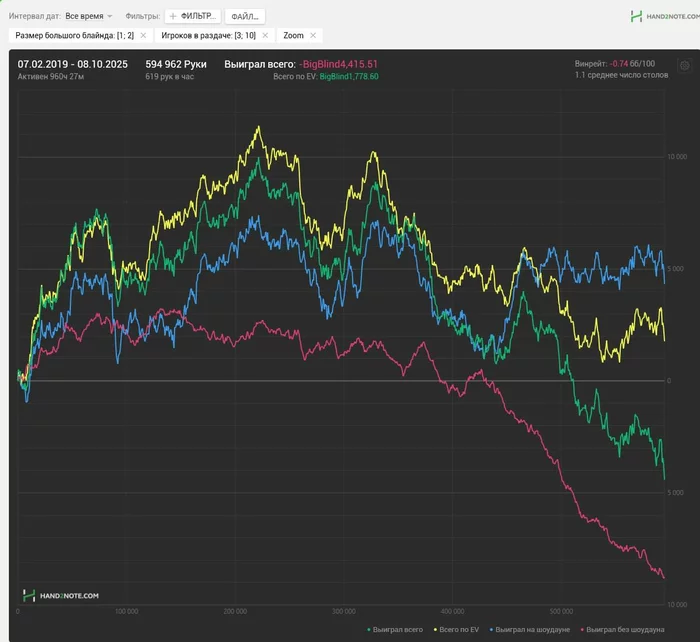Toggle "Выиграл всего" legend series
This screenshot has height=642, width=700.
(395, 629)
